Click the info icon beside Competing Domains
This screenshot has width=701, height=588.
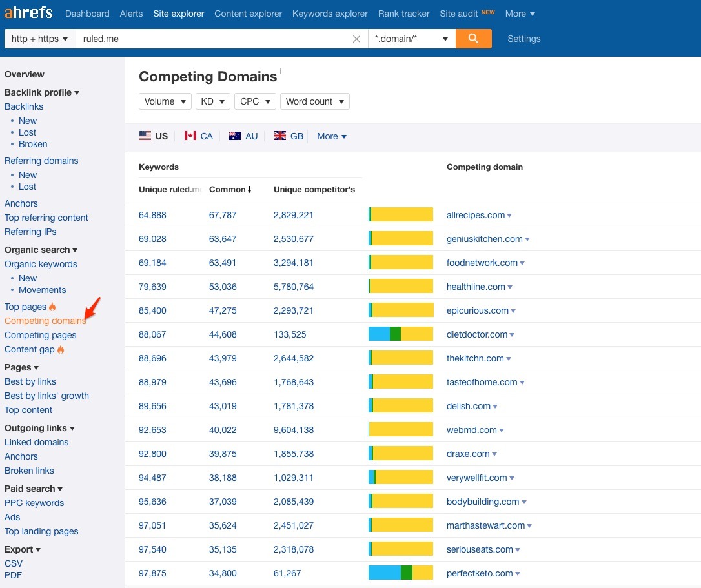tap(281, 71)
